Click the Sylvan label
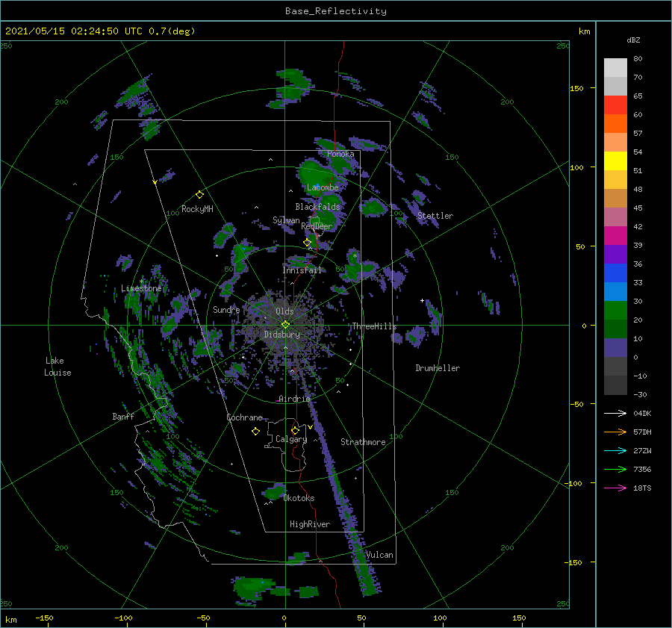This screenshot has width=672, height=628. tap(286, 220)
